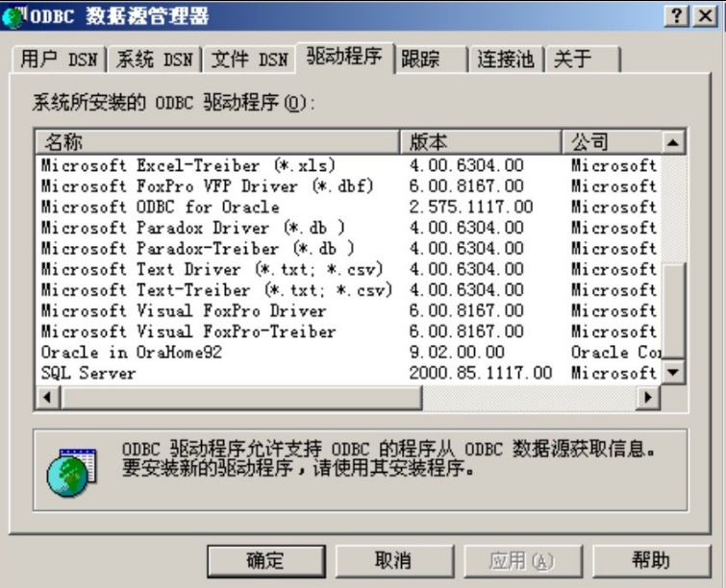Open the 跟踪 tab
The height and width of the screenshot is (588, 726).
click(x=431, y=60)
